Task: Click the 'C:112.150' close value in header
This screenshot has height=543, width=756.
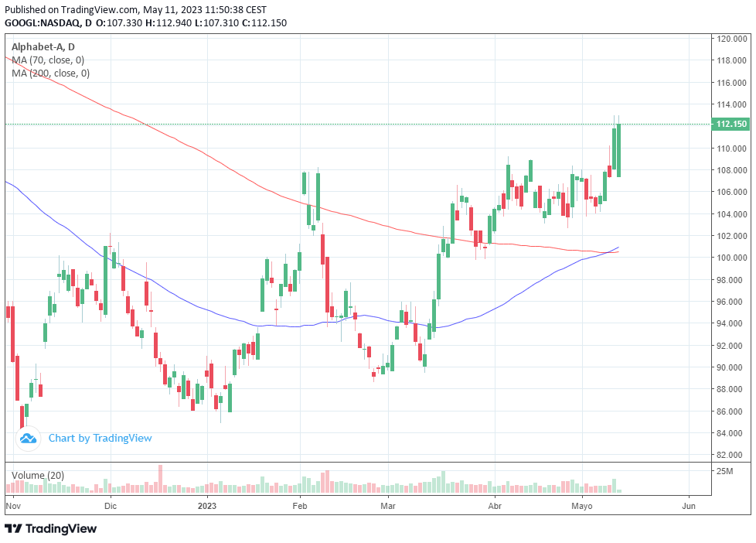Action: pos(264,22)
